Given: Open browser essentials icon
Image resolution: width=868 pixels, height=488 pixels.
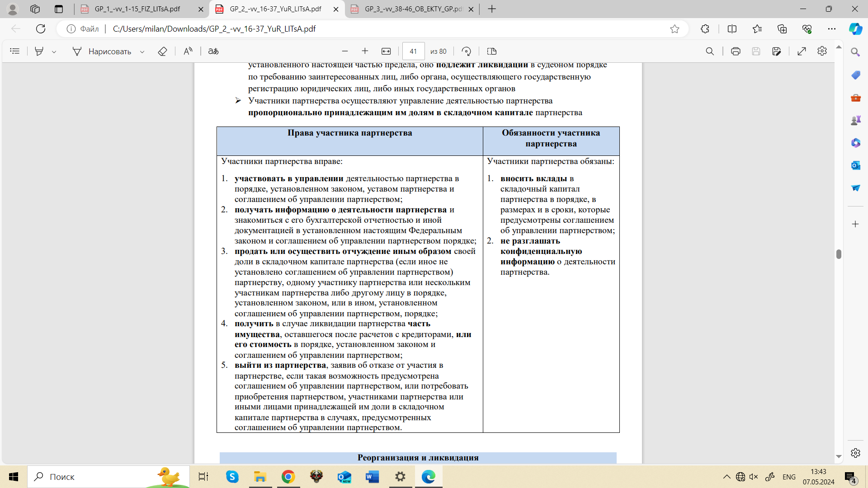Looking at the screenshot, I should (807, 29).
